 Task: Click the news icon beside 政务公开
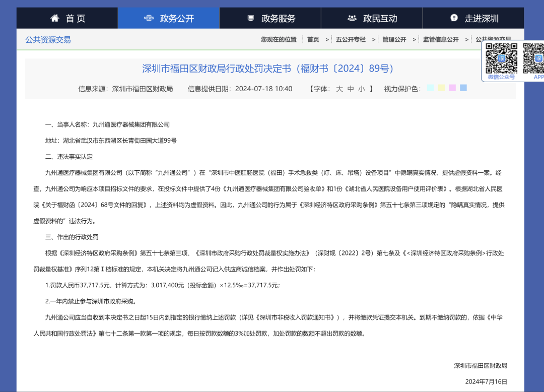(x=149, y=18)
